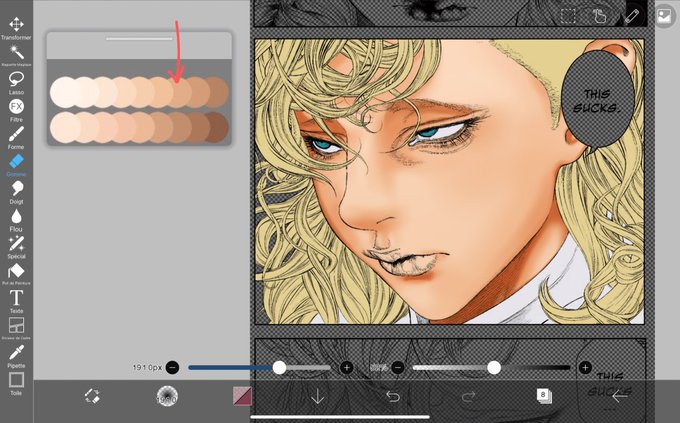Increase opacity with the plus button

pos(585,367)
